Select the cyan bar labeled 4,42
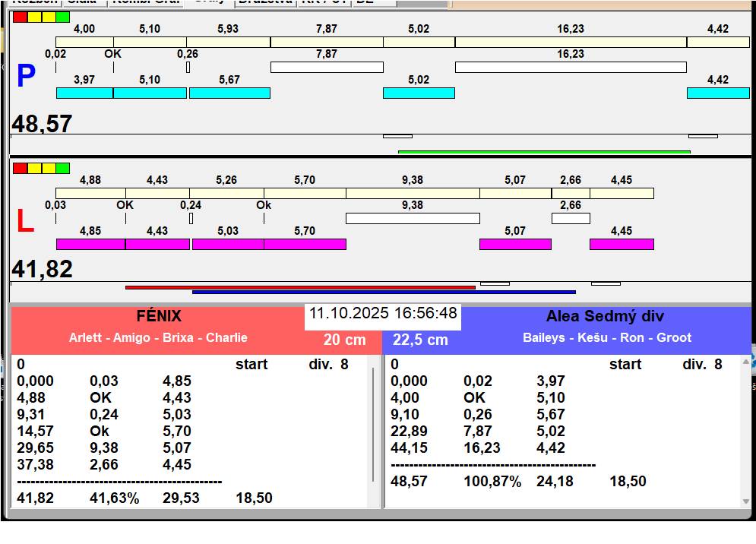 (719, 93)
